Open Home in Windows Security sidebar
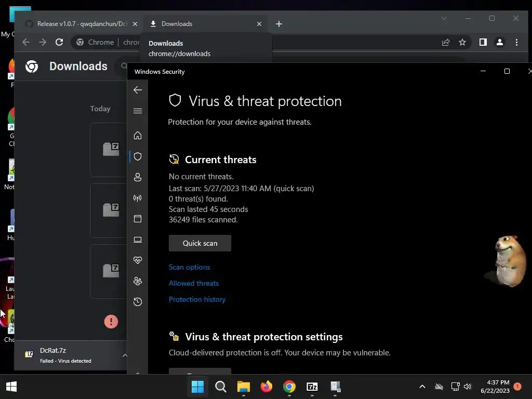 [x=137, y=136]
